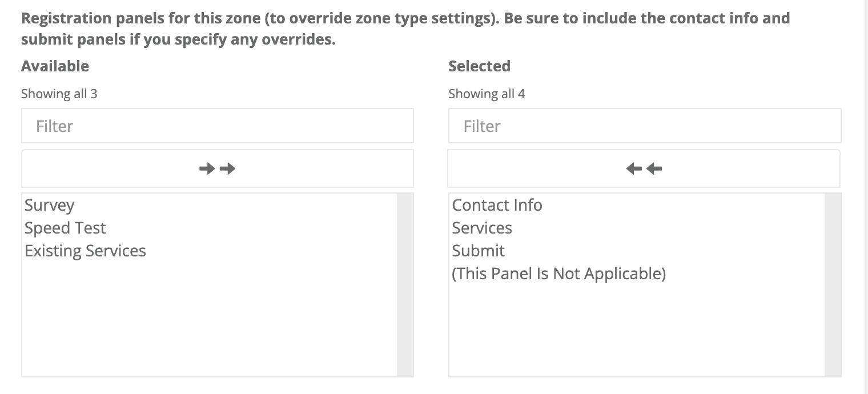Click the scrollbar of the Selected list
868x394 pixels.
pyautogui.click(x=833, y=284)
